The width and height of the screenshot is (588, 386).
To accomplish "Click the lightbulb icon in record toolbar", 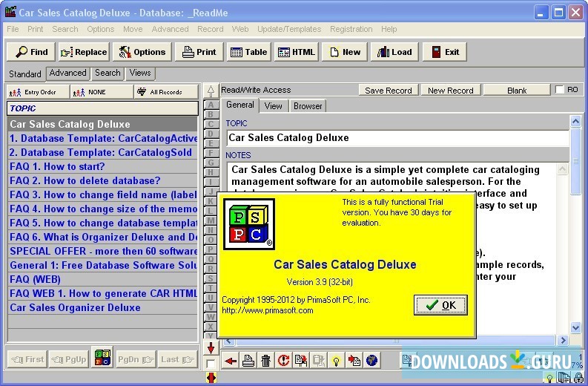I will pos(336,361).
